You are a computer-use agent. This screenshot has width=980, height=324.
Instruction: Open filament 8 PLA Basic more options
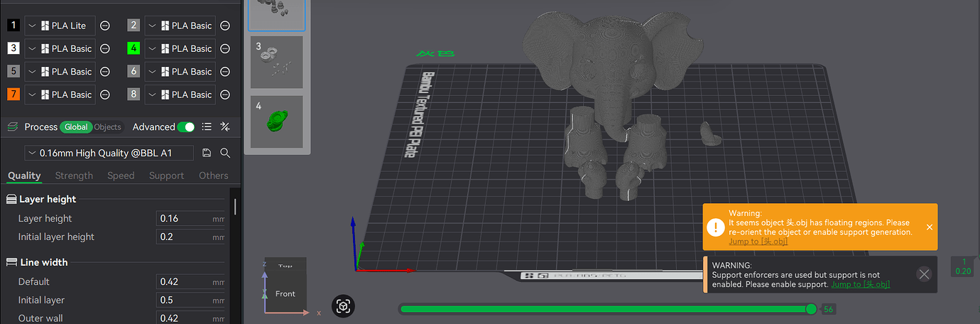[225, 94]
